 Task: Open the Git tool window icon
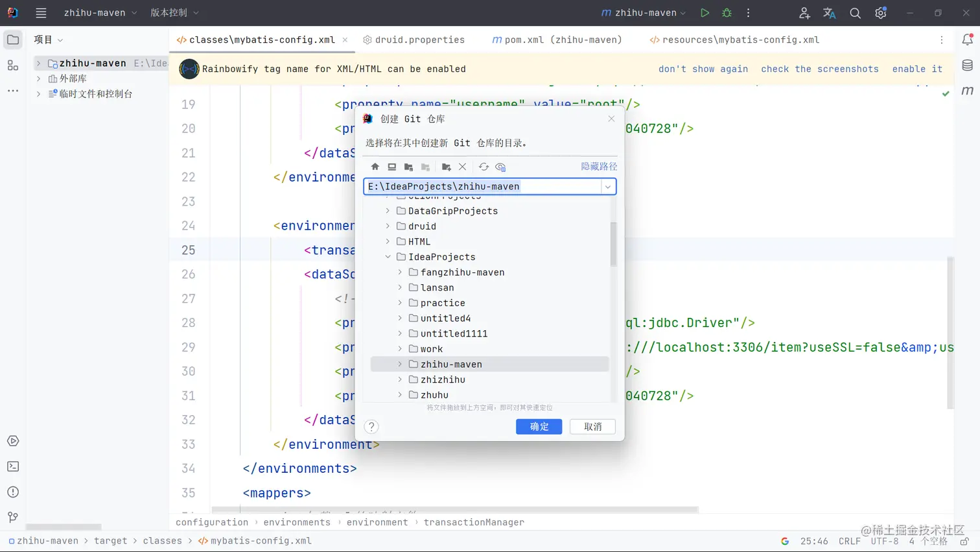(x=13, y=518)
